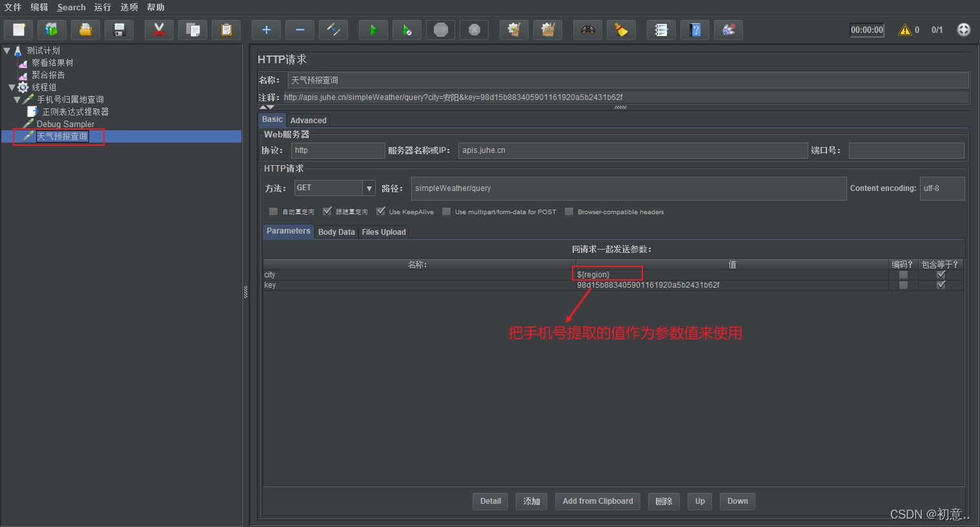Click the 路径 field containing simpleWeather/query
The height and width of the screenshot is (527, 980).
[x=629, y=188]
